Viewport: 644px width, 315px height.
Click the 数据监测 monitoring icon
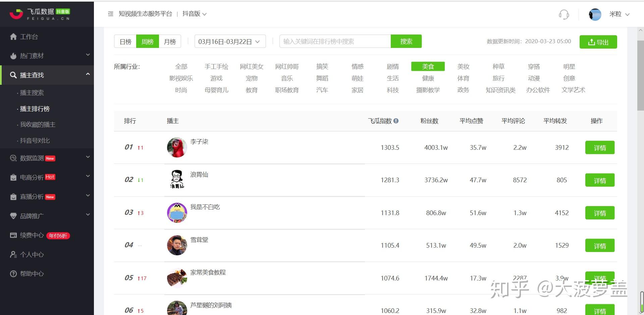[x=13, y=158]
